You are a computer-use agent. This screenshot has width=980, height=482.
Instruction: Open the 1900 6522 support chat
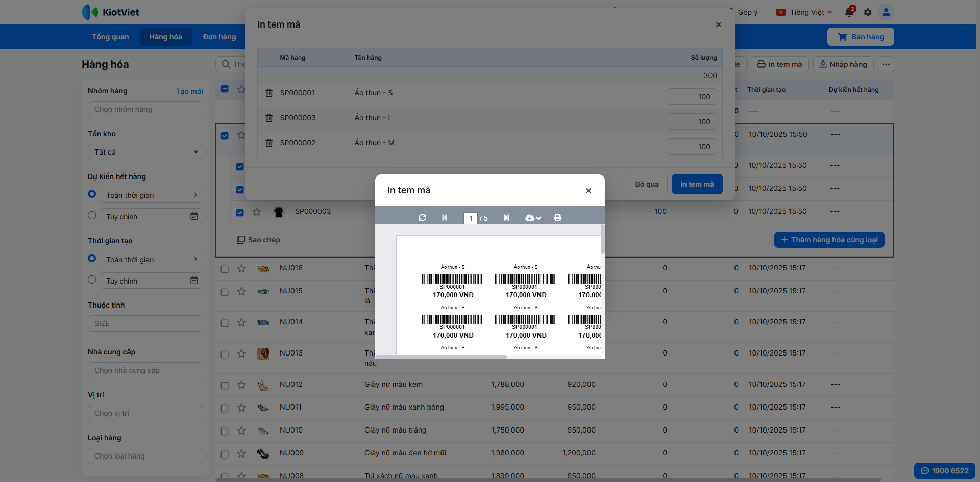944,471
